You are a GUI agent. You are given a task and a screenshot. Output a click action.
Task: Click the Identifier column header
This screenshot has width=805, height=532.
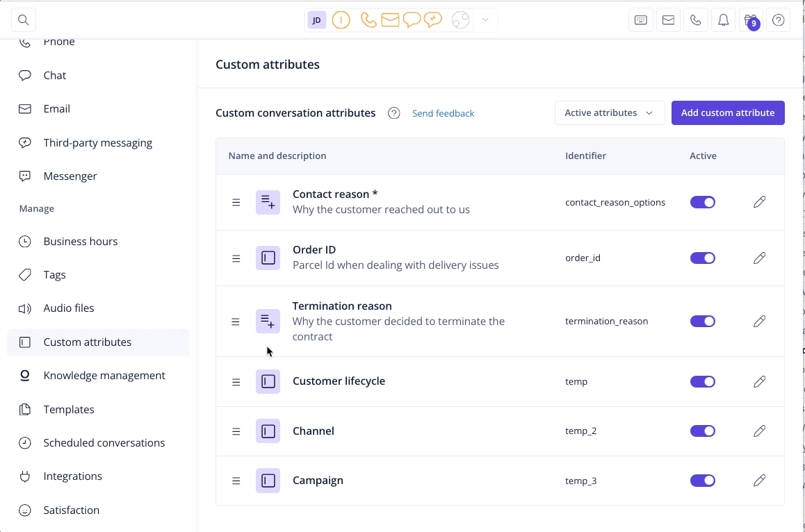585,156
